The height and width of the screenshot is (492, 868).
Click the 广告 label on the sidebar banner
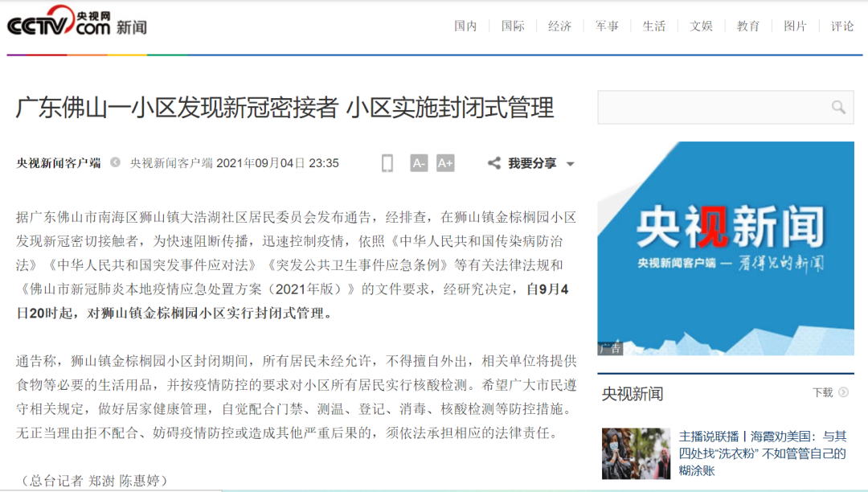(609, 347)
